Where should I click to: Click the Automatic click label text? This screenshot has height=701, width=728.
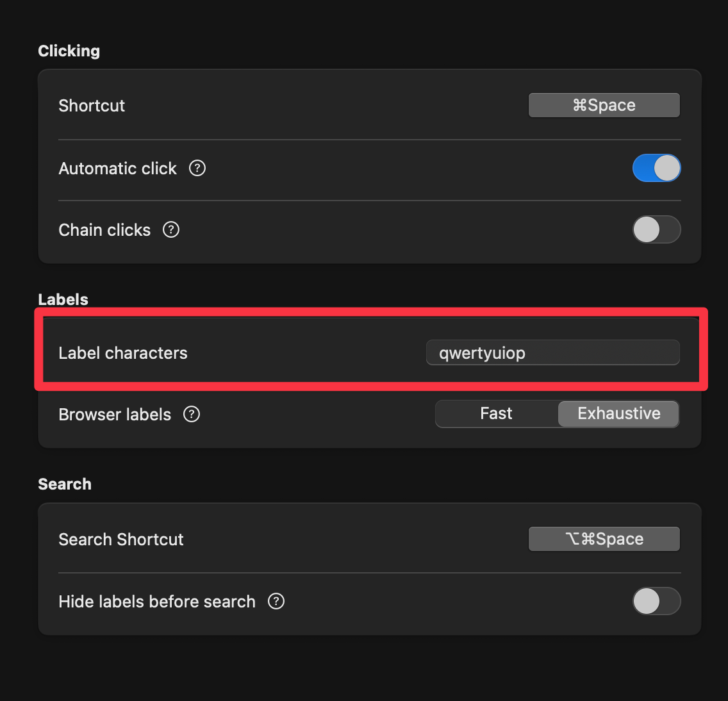pyautogui.click(x=117, y=169)
